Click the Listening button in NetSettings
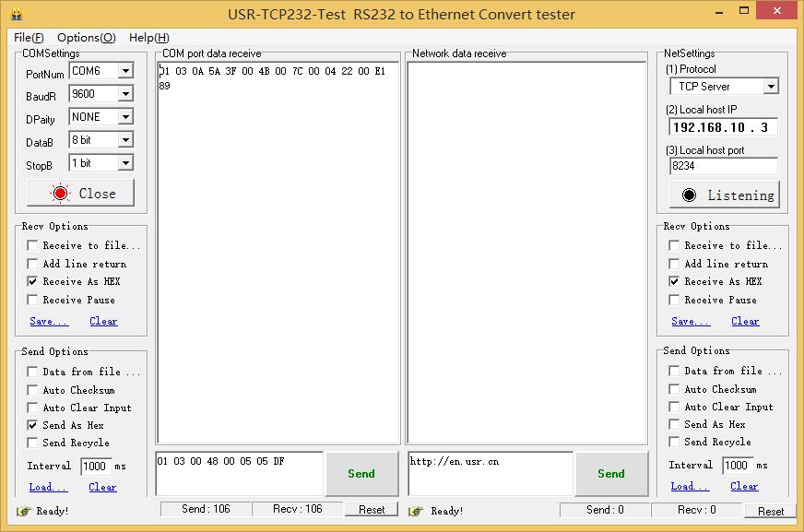The image size is (804, 532). click(x=725, y=195)
